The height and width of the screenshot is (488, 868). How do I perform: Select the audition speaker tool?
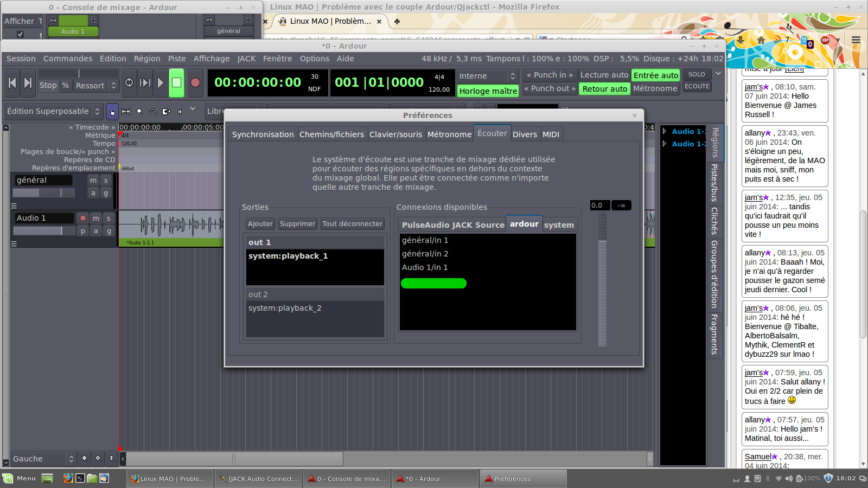tap(180, 111)
